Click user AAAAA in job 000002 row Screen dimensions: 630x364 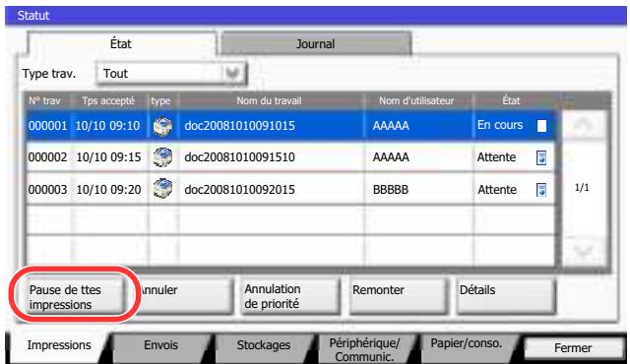pos(391,157)
